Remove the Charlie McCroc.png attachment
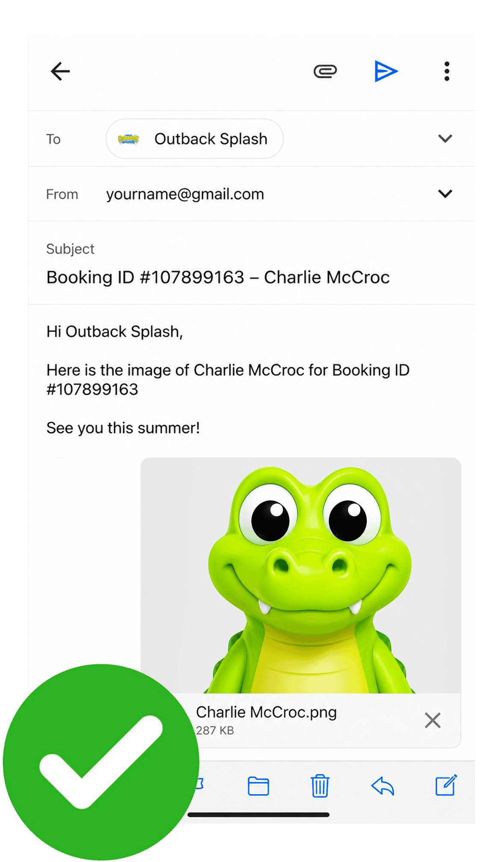 tap(433, 720)
